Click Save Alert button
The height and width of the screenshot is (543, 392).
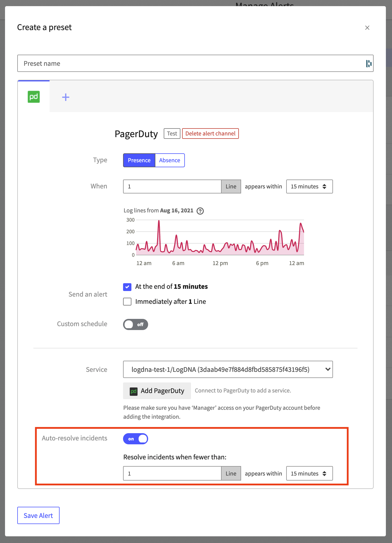38,515
